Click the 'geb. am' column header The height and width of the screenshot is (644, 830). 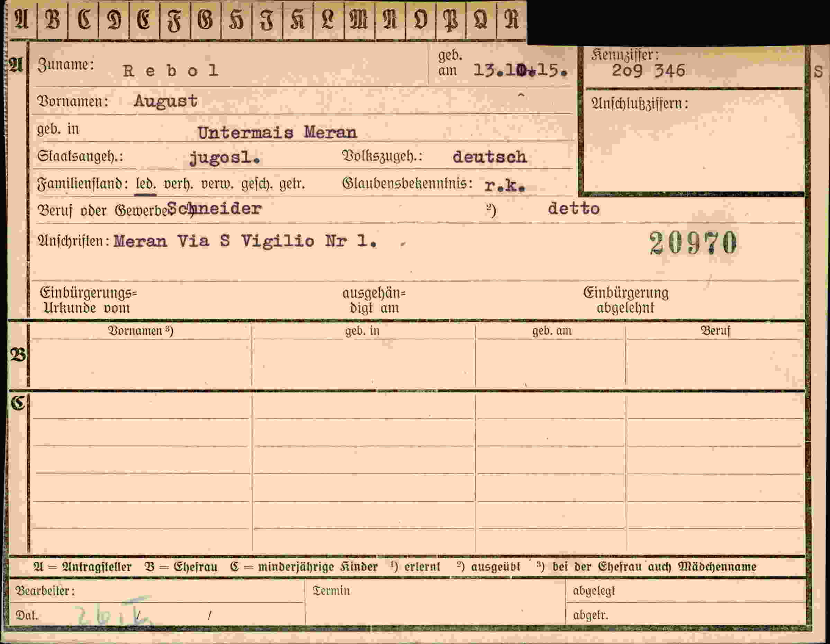point(552,331)
